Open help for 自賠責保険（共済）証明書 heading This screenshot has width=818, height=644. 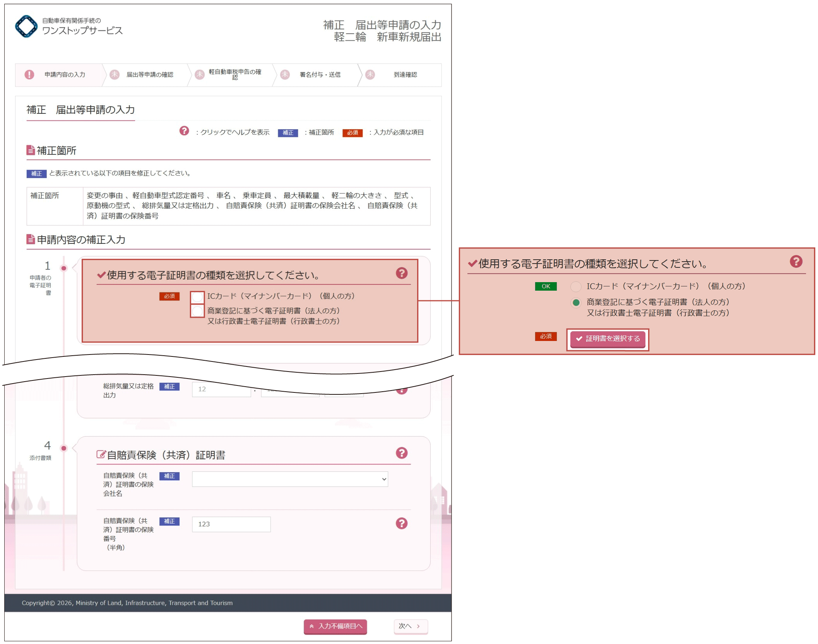402,453
